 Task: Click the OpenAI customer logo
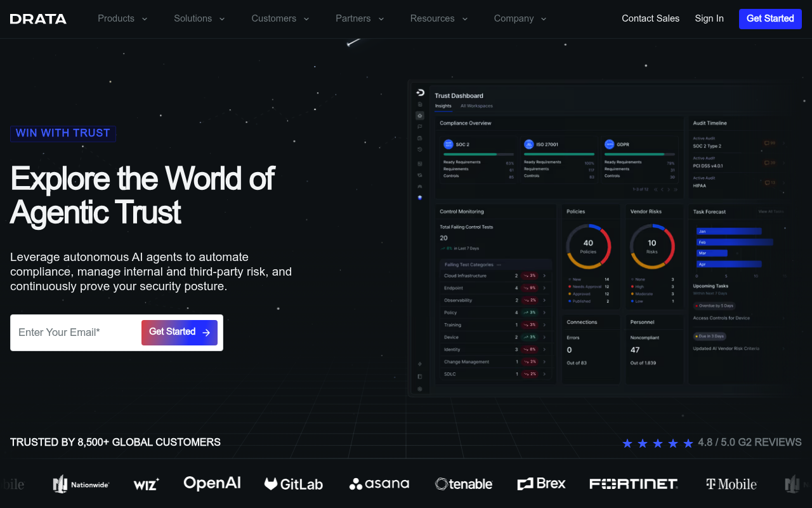(x=212, y=483)
